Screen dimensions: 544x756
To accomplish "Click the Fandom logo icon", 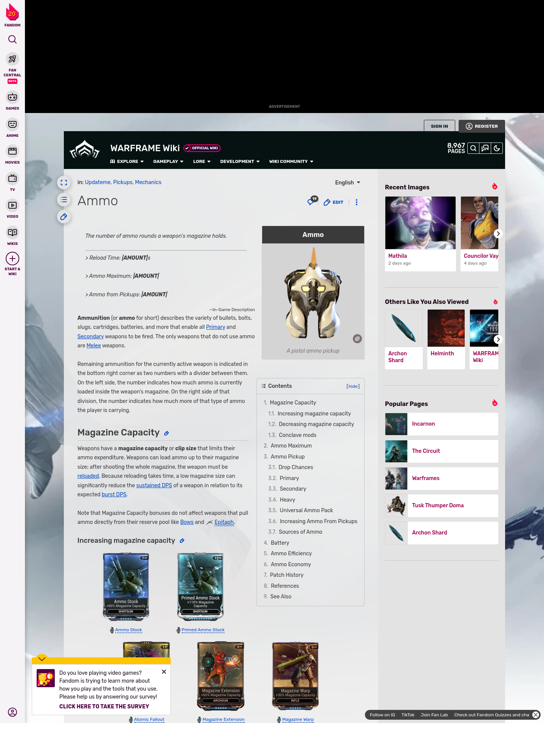I will coord(12,12).
